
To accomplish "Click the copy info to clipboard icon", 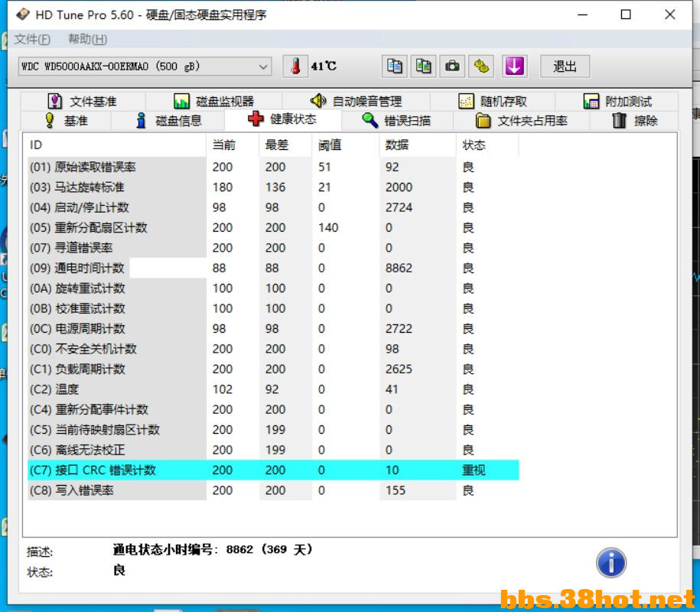I will point(394,67).
